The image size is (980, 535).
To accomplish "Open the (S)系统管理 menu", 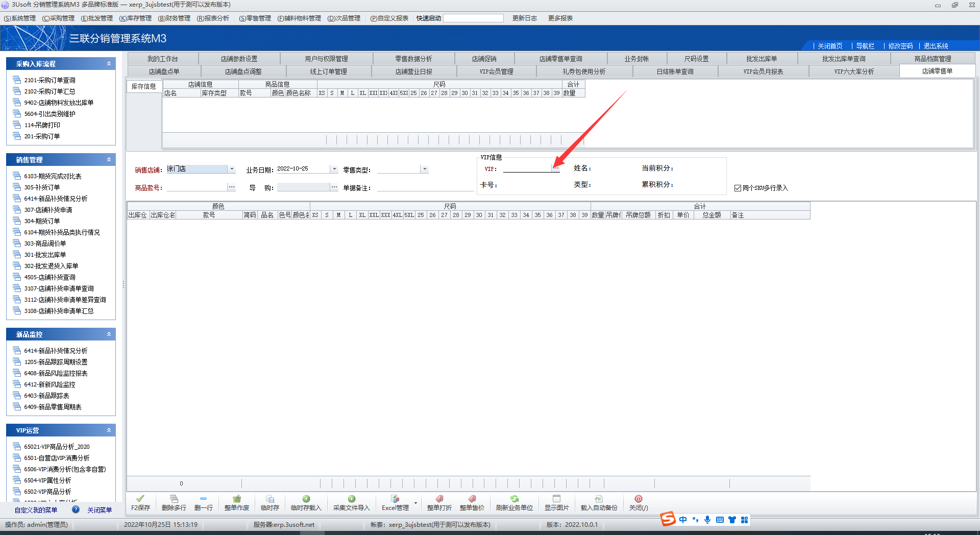I will [x=19, y=18].
